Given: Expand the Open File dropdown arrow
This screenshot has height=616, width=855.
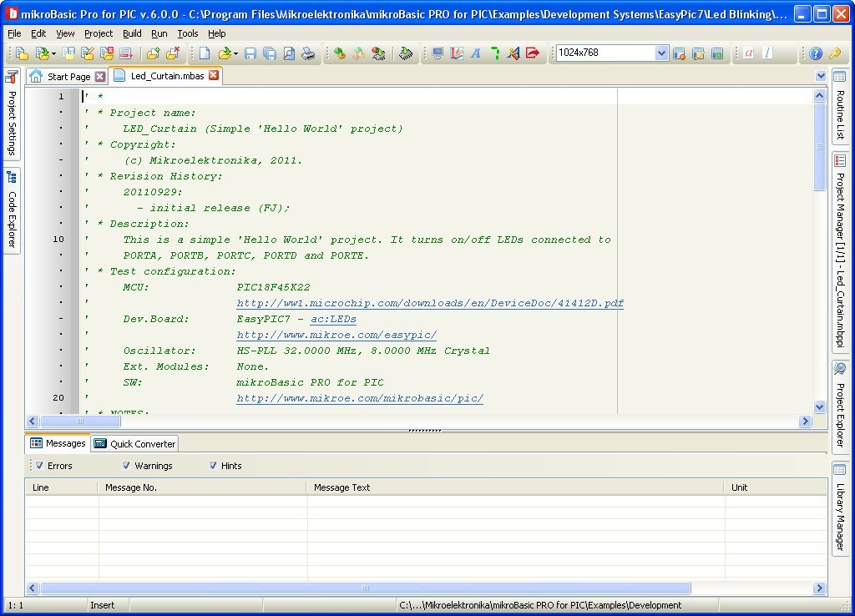Looking at the screenshot, I should pos(235,53).
